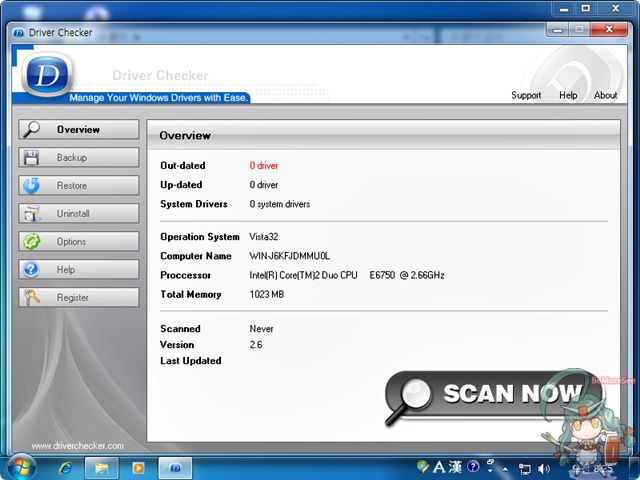Go to the Uninstall section
Viewport: 640px width, 480px height.
pyautogui.click(x=79, y=214)
